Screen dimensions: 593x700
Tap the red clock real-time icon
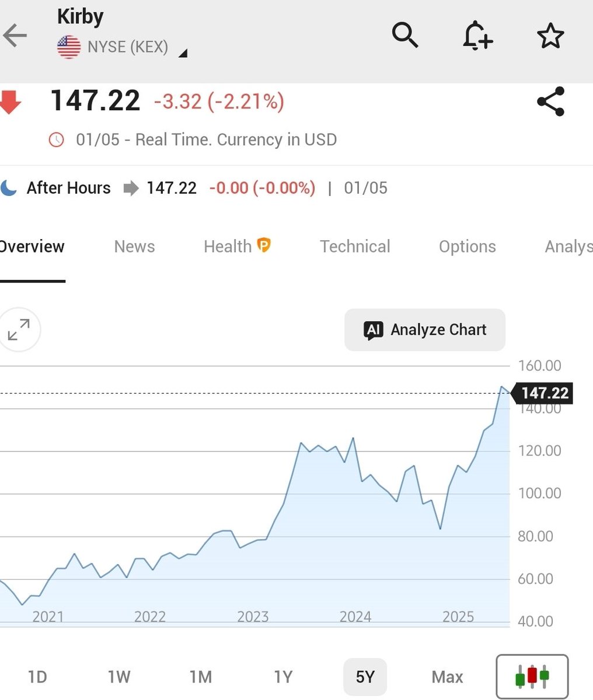point(56,140)
